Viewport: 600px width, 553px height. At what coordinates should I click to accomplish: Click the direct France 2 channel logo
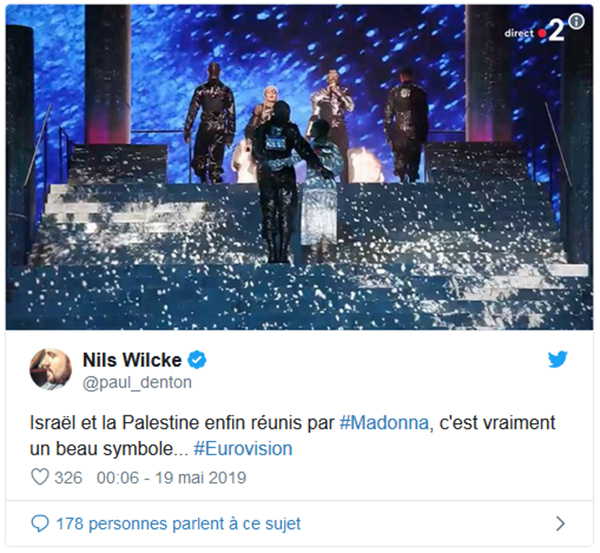point(534,31)
